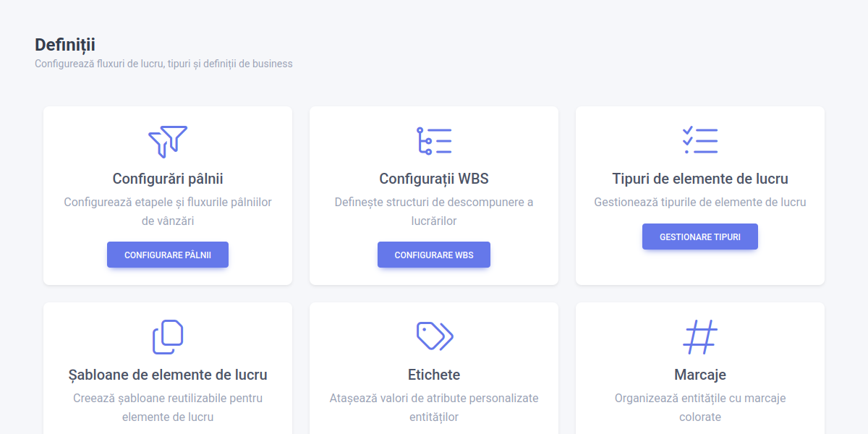
Task: Select the Configurații WBS card title
Action: 434,179
